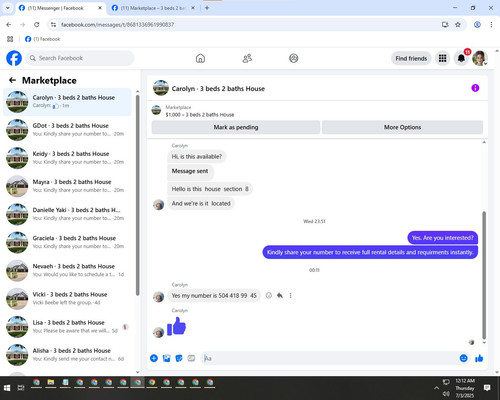Open account profile picture menu
The image size is (500, 400).
(x=480, y=58)
